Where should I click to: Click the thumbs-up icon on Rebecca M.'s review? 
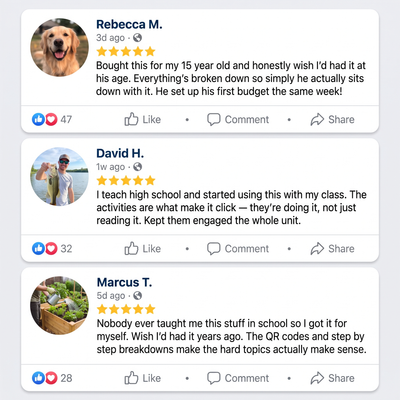131,119
